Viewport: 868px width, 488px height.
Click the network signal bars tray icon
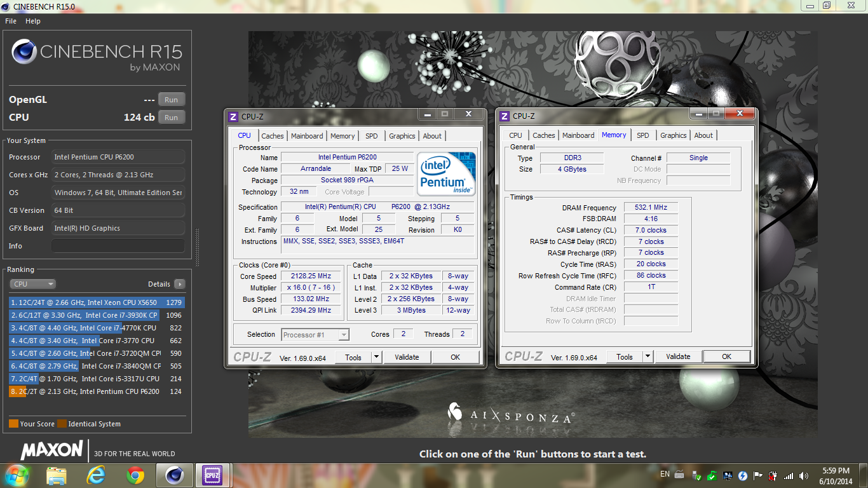click(789, 475)
